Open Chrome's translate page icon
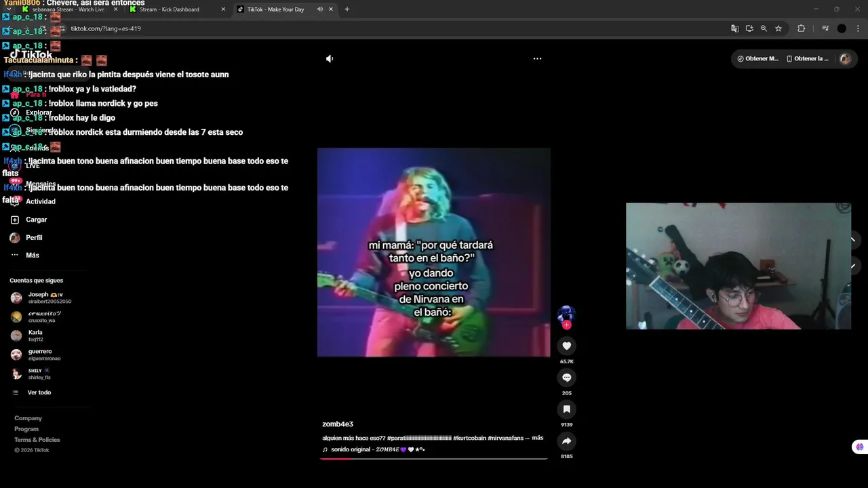 click(734, 28)
